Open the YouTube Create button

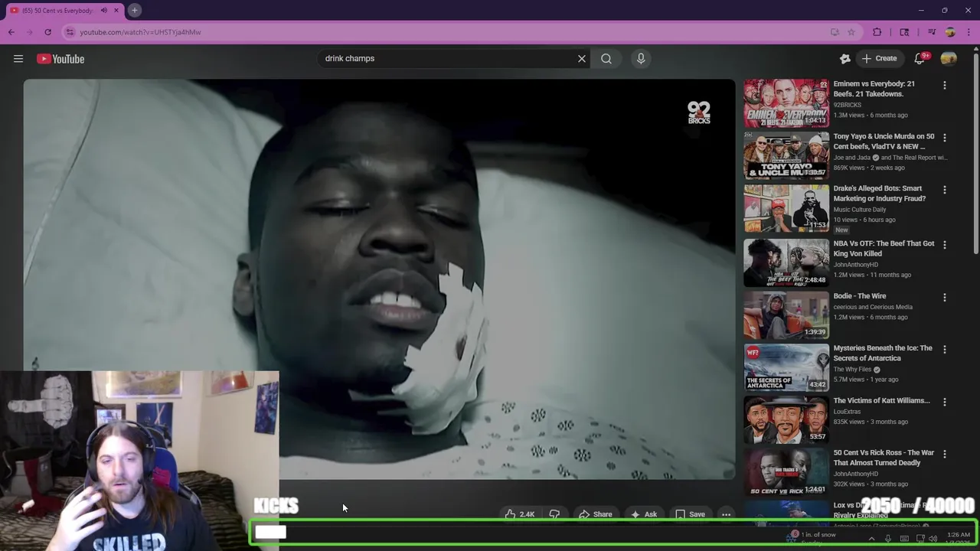click(879, 58)
